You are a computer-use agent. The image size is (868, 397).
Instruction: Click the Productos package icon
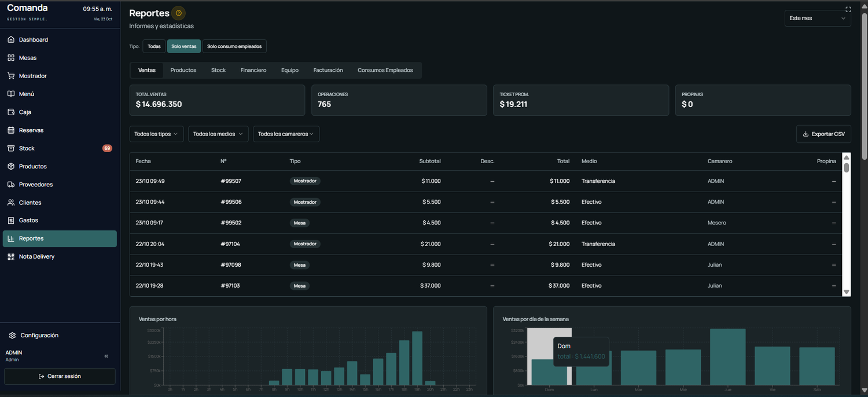coord(11,166)
